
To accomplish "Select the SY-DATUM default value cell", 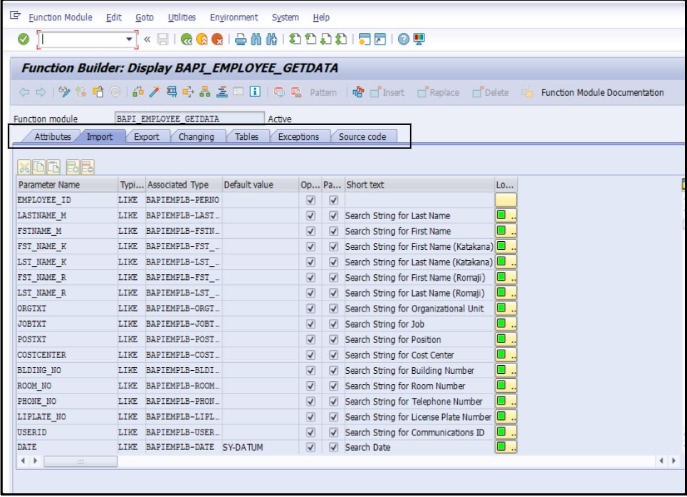I will (259, 447).
